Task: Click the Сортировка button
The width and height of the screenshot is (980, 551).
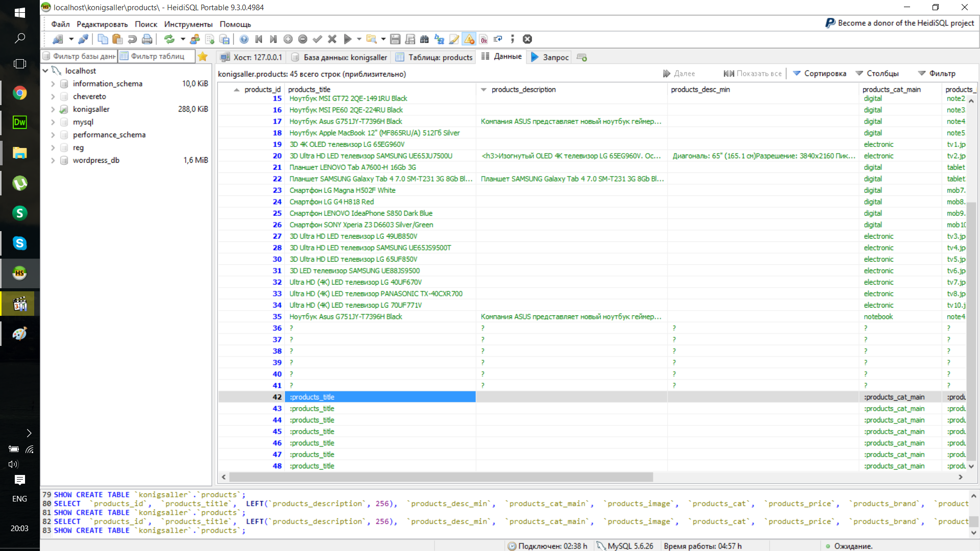Action: tap(819, 73)
